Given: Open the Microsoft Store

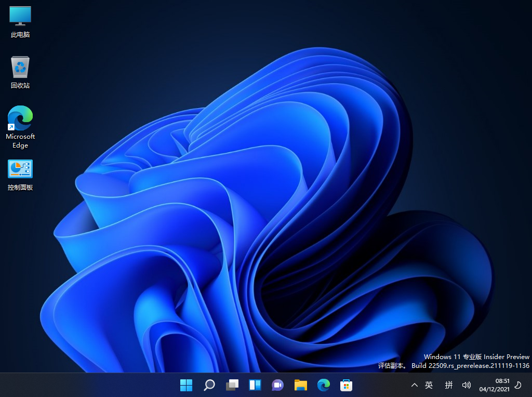Looking at the screenshot, I should point(346,385).
